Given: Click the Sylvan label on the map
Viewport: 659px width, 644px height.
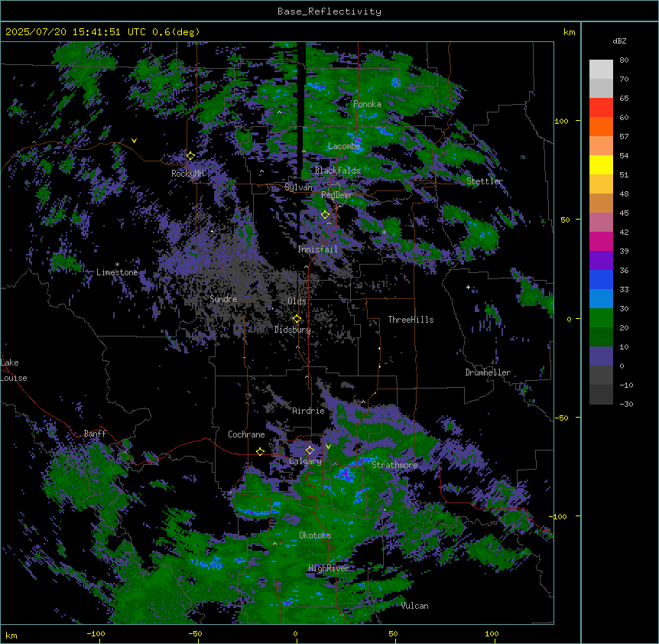Looking at the screenshot, I should 298,187.
